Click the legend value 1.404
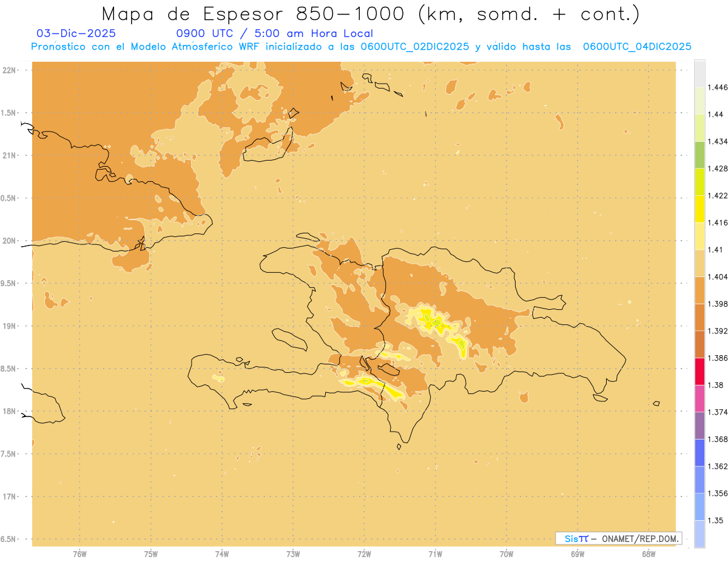The image size is (728, 562). pyautogui.click(x=718, y=276)
